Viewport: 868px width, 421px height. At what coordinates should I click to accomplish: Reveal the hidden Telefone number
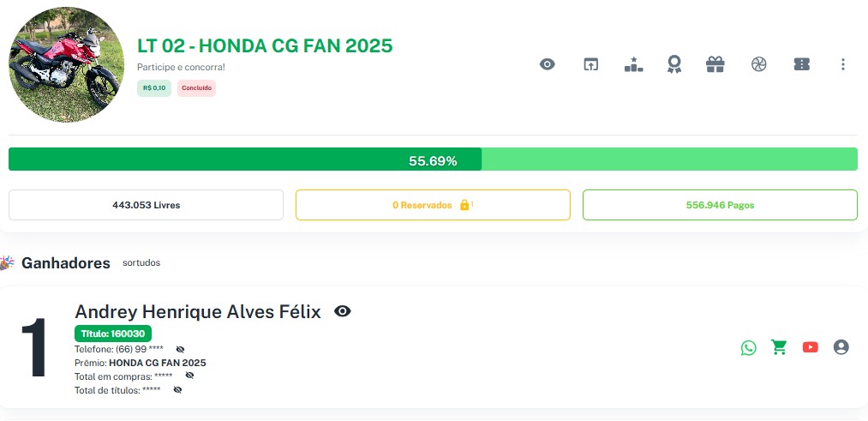180,350
